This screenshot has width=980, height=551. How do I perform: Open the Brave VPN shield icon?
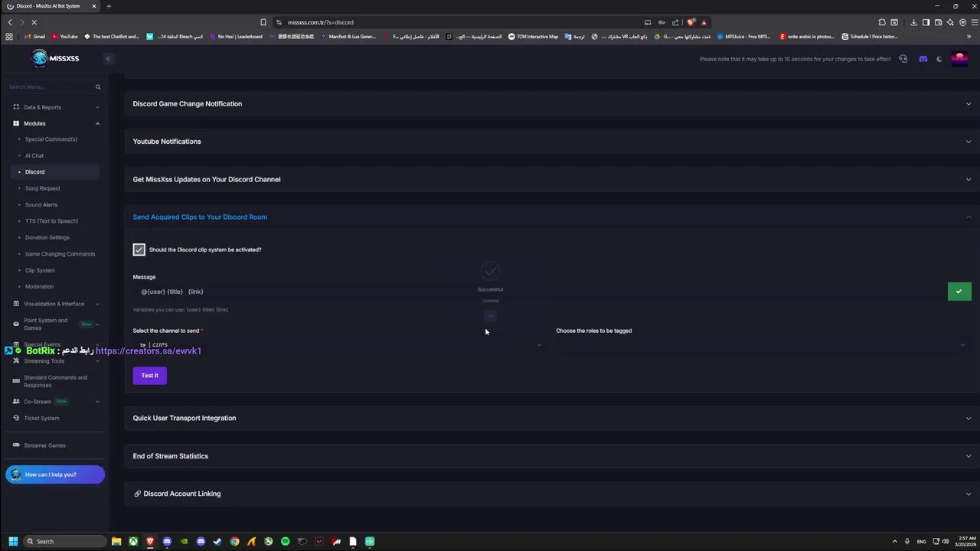(x=962, y=22)
